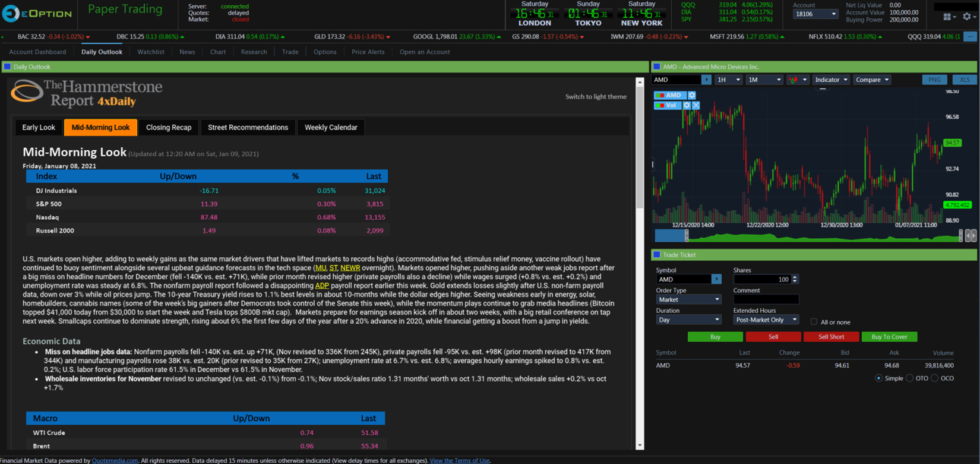This screenshot has height=464, width=980.
Task: Switch to the Closing Recap tab
Action: [x=169, y=127]
